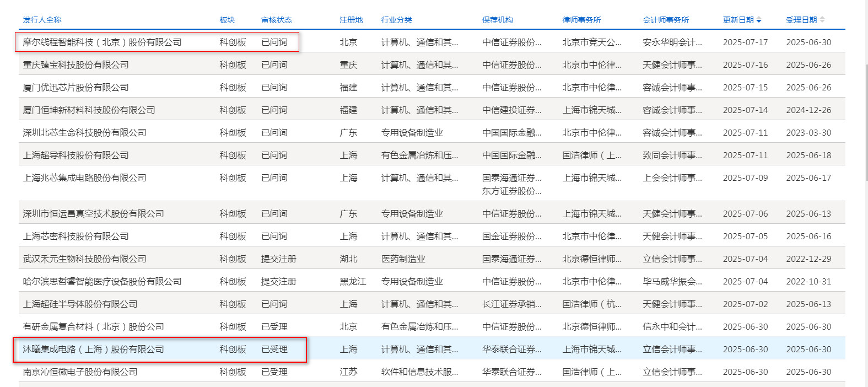Click 国金证券股份... sponsor cell

pos(512,237)
